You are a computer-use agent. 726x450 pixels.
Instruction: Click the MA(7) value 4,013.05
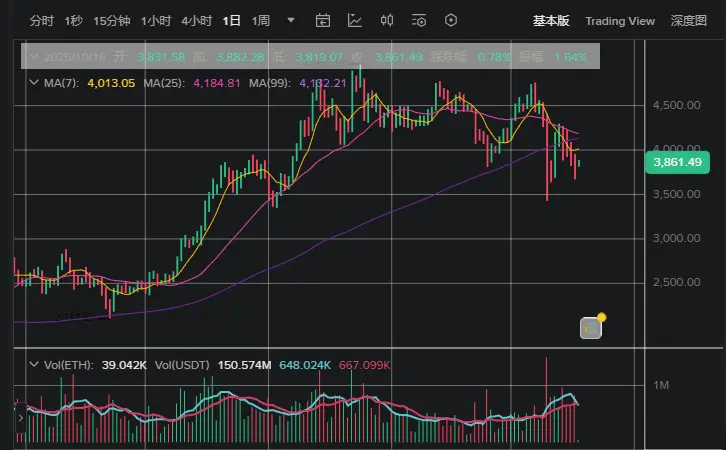pyautogui.click(x=111, y=83)
